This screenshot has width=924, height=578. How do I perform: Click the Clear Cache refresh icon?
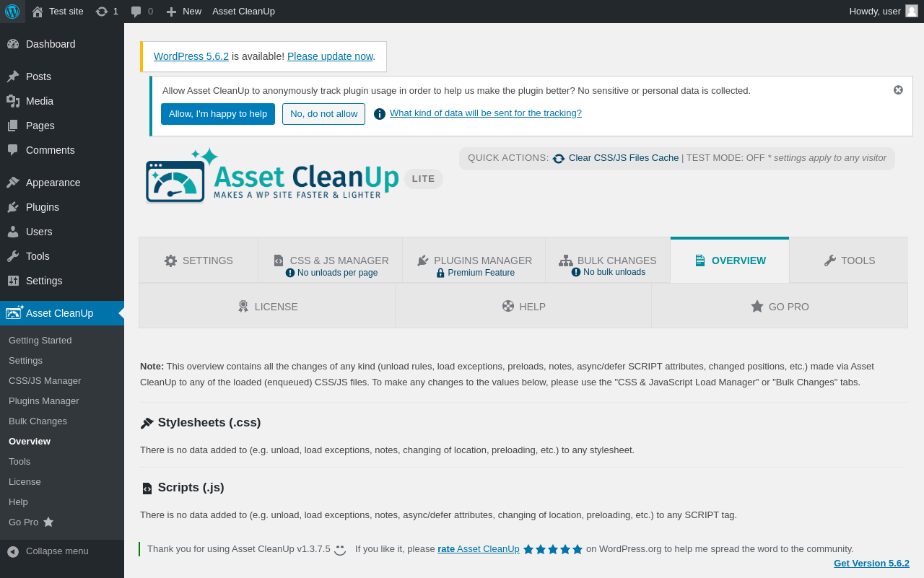click(559, 159)
